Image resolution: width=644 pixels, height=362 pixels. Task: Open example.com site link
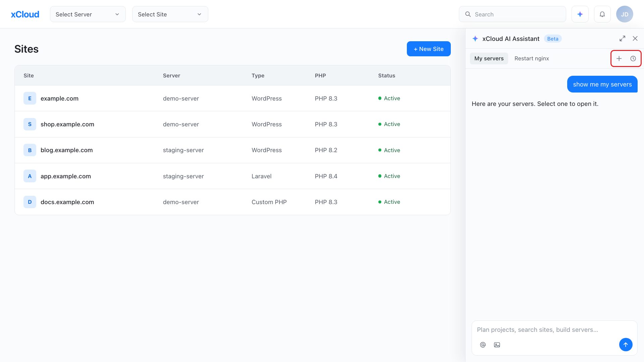tap(59, 99)
